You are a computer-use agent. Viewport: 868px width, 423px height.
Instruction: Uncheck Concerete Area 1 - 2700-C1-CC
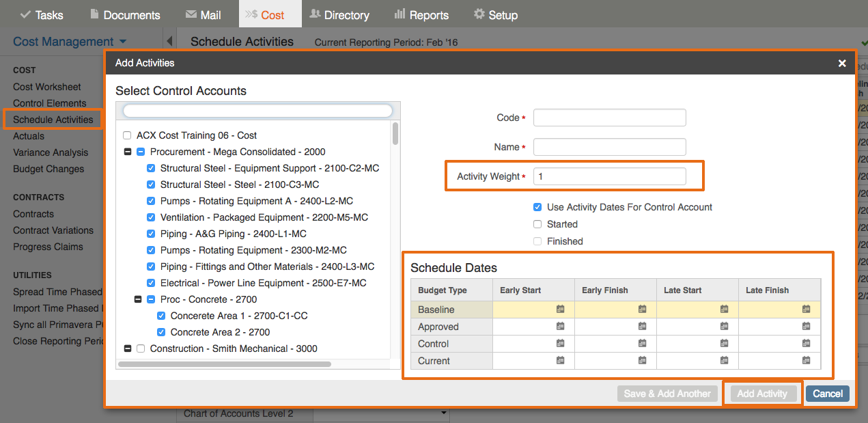161,316
